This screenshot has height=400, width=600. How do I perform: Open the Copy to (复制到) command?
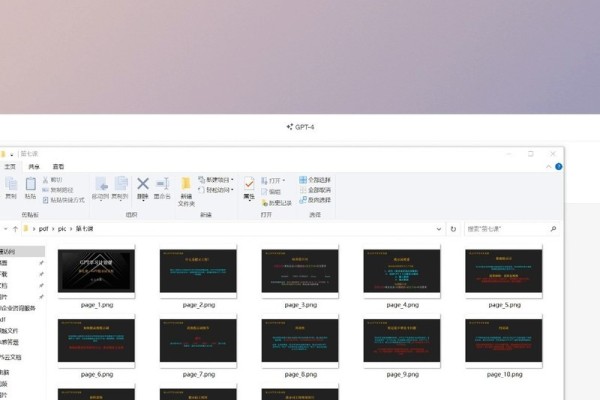pos(120,188)
